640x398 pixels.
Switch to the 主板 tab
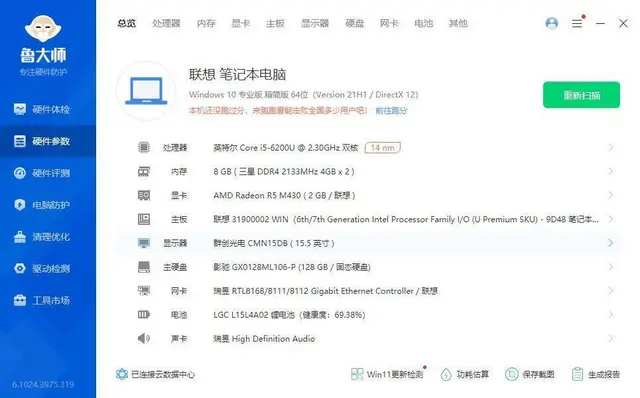coord(275,23)
